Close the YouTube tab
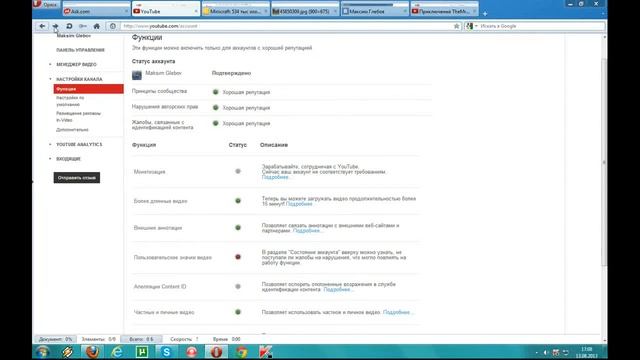This screenshot has height=360, width=640. click(x=196, y=11)
